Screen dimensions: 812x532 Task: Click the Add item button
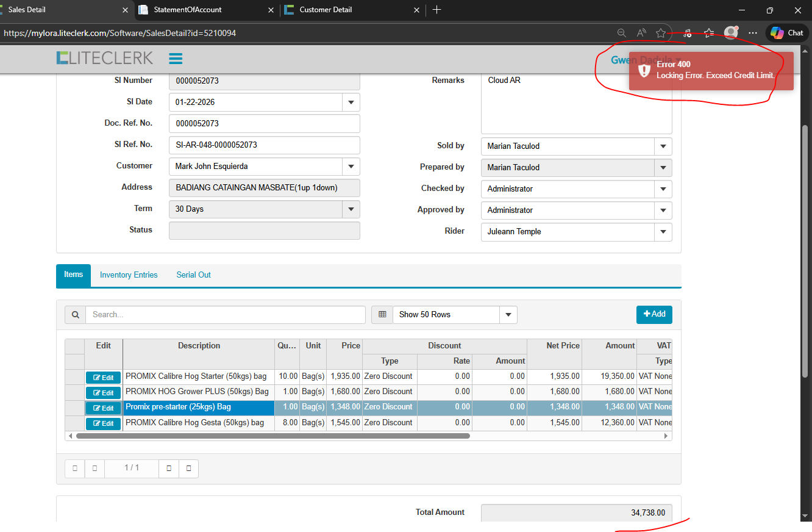coord(654,314)
